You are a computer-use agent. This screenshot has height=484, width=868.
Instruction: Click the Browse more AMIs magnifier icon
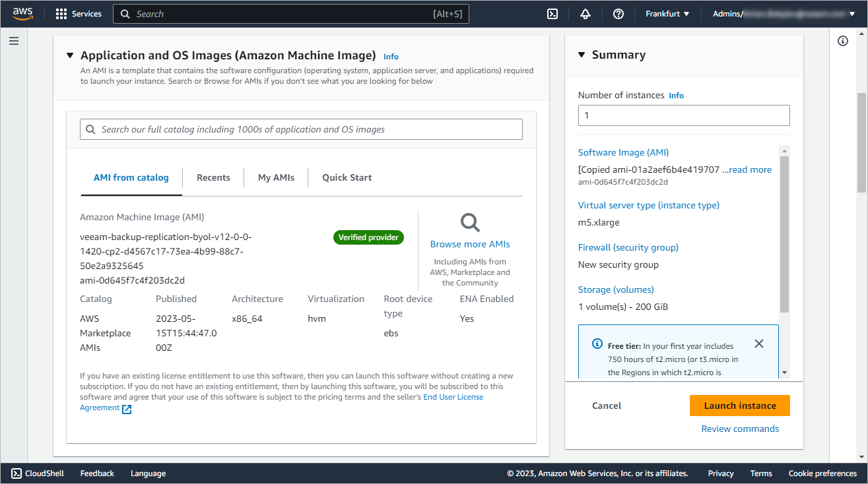pyautogui.click(x=470, y=223)
